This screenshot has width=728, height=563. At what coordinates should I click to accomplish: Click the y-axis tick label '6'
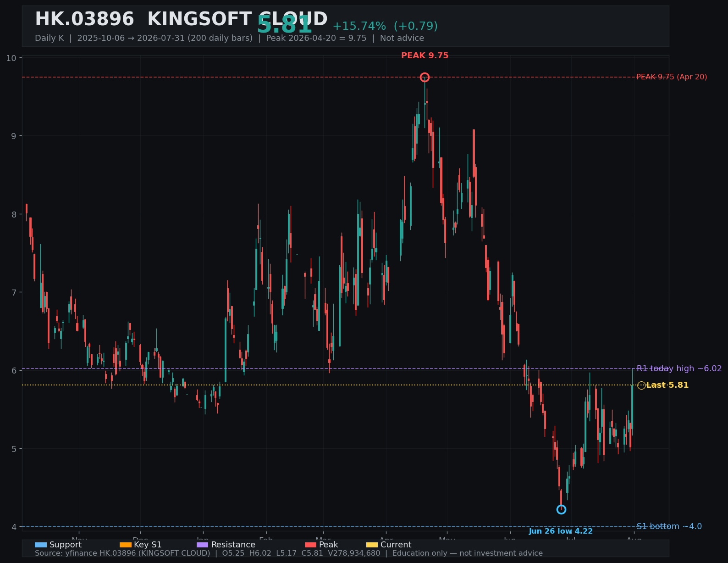[14, 371]
